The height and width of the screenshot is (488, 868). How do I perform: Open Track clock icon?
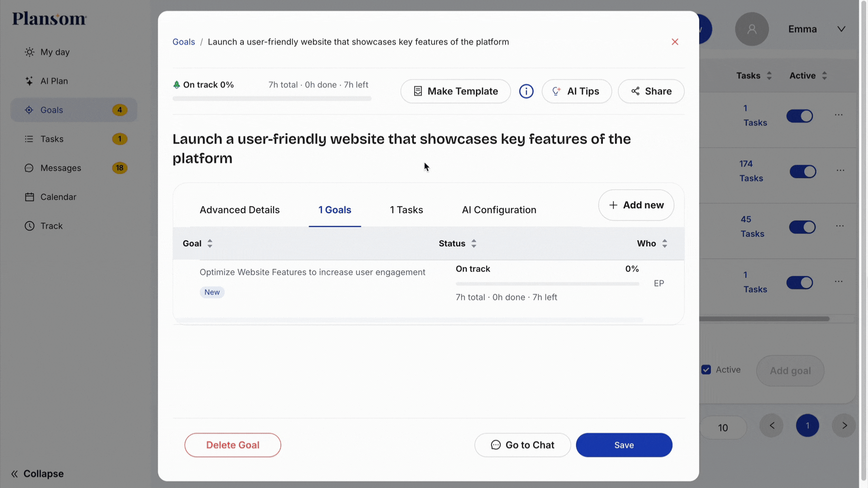[x=29, y=226]
